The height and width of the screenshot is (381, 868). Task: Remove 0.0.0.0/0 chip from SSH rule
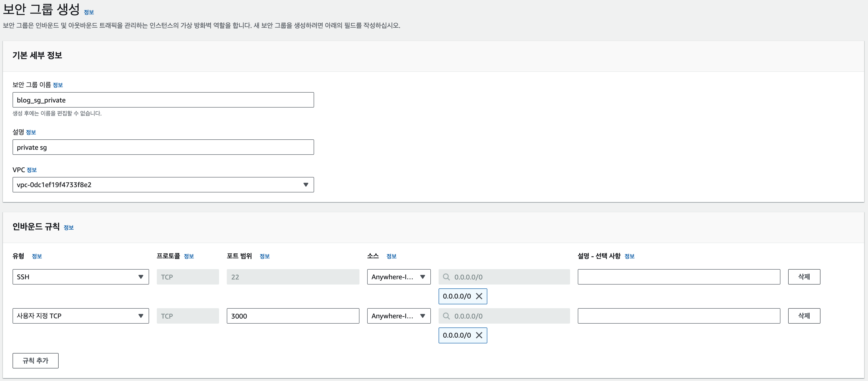click(x=479, y=296)
